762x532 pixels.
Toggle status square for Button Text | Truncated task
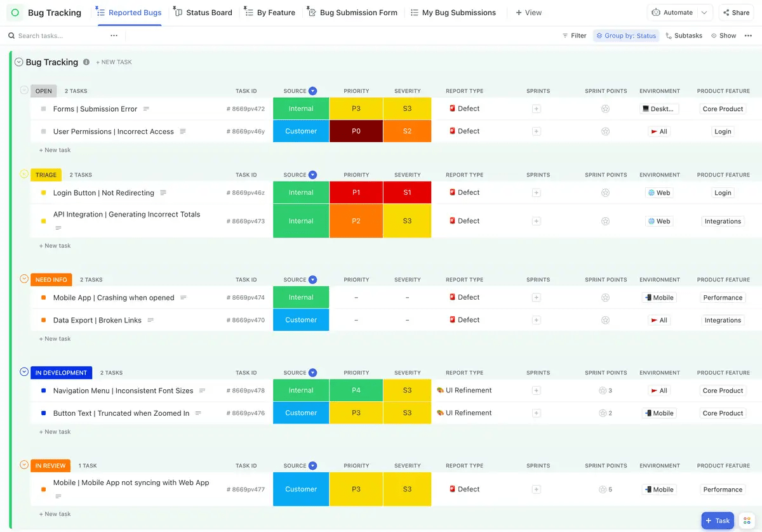pos(43,413)
